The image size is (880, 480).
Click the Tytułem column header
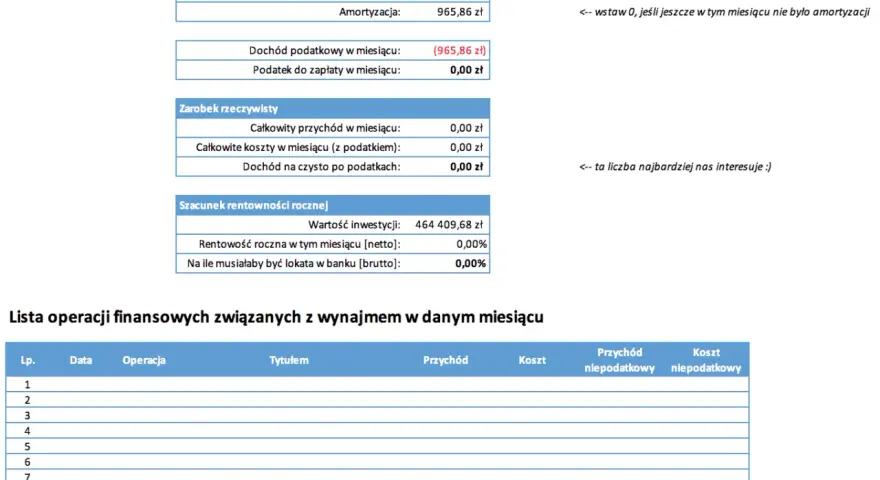[288, 360]
